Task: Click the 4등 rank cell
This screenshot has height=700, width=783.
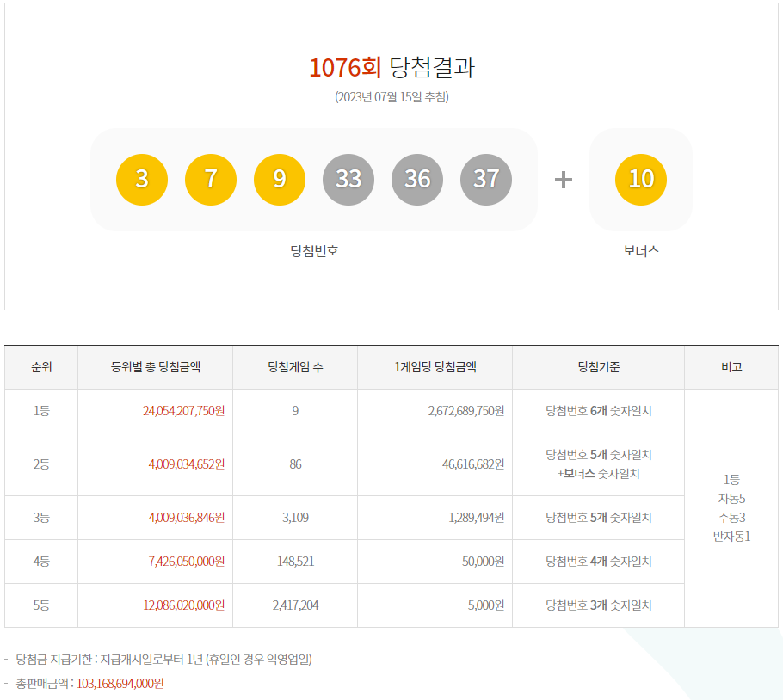Action: [41, 562]
